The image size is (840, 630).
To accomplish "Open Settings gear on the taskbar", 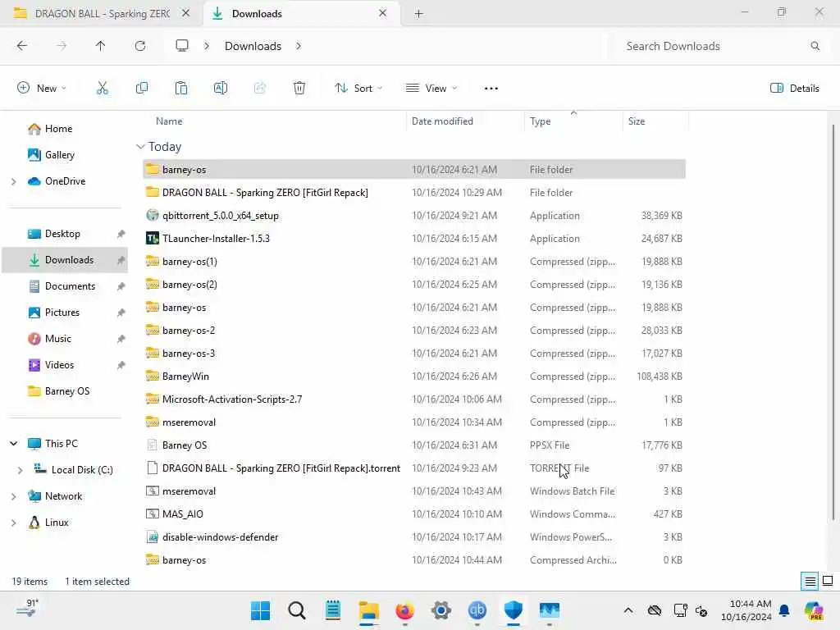I will (441, 610).
